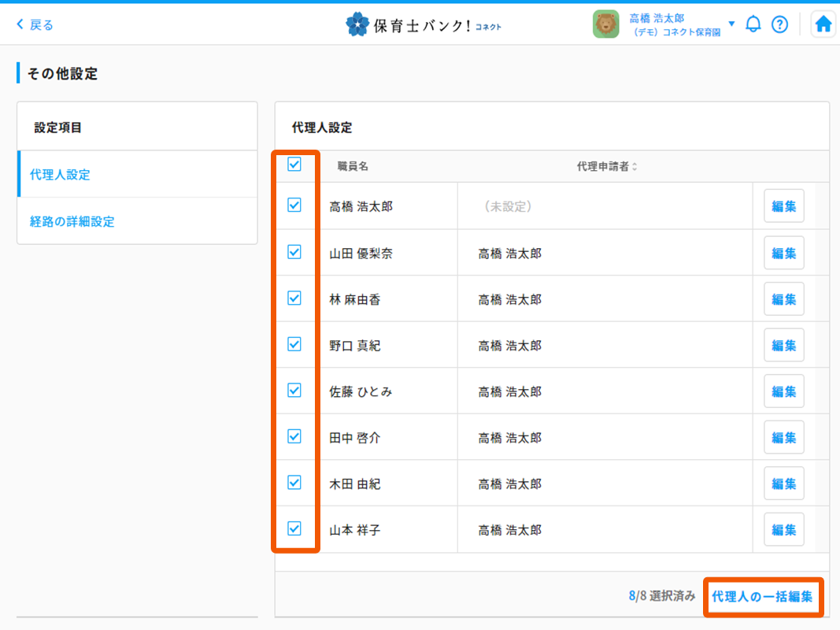Click 代理人の一括編集 link
840x630 pixels.
(x=762, y=597)
